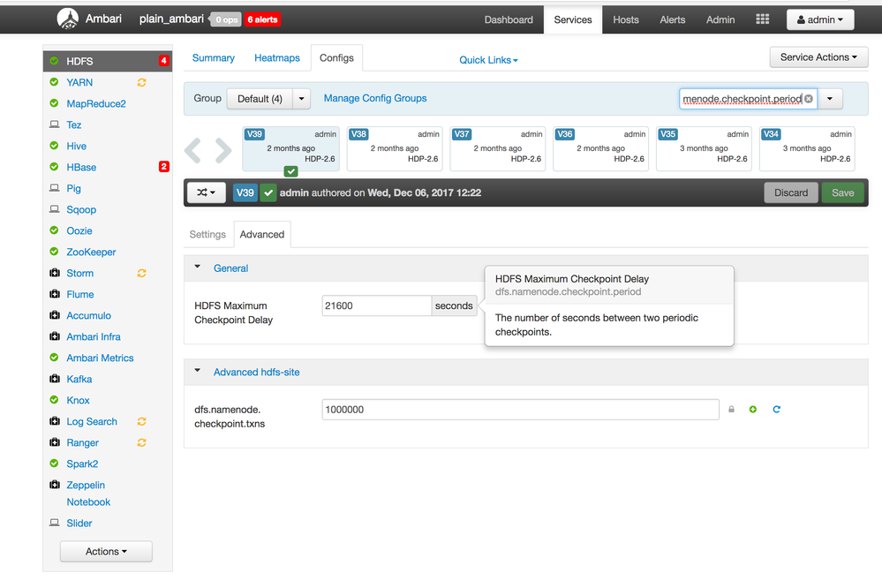Switch to the Summary tab

coord(213,58)
